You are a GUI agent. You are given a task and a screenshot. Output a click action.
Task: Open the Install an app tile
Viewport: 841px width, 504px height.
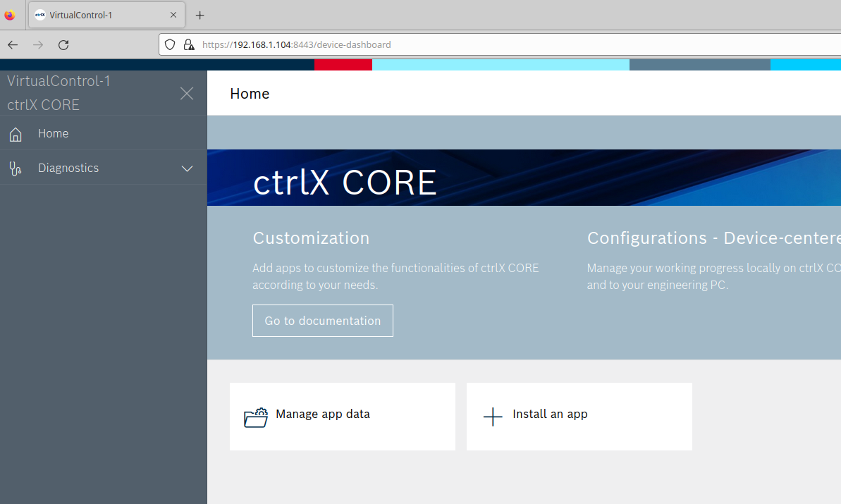pyautogui.click(x=579, y=416)
